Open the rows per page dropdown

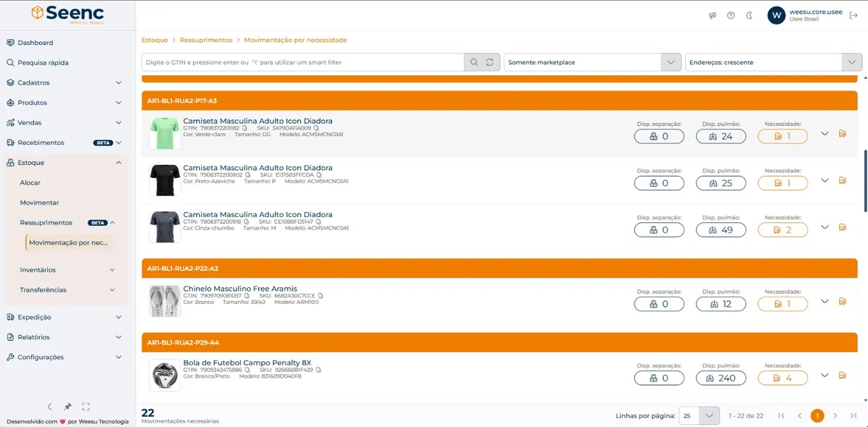coord(699,415)
